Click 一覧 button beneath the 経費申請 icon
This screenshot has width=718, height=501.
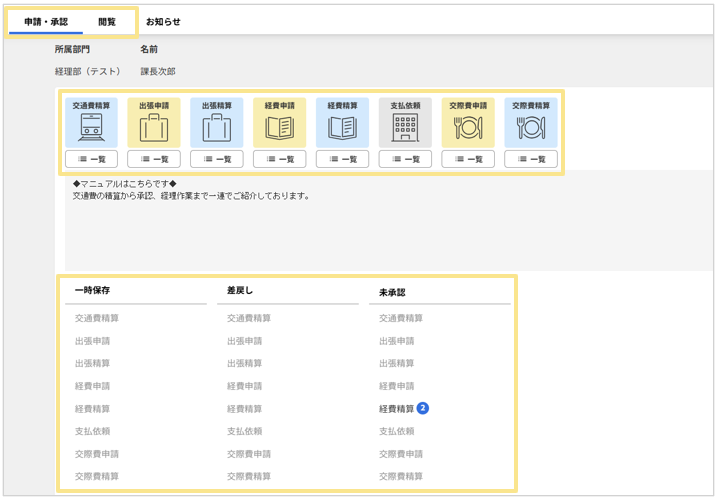click(279, 159)
